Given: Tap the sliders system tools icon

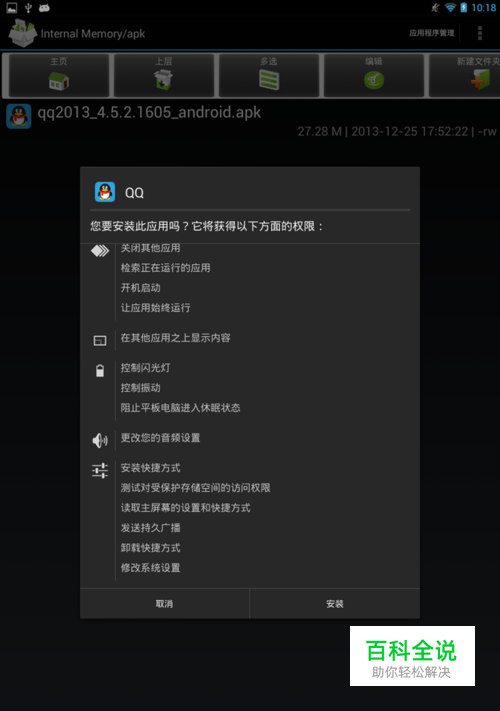Looking at the screenshot, I should point(100,470).
